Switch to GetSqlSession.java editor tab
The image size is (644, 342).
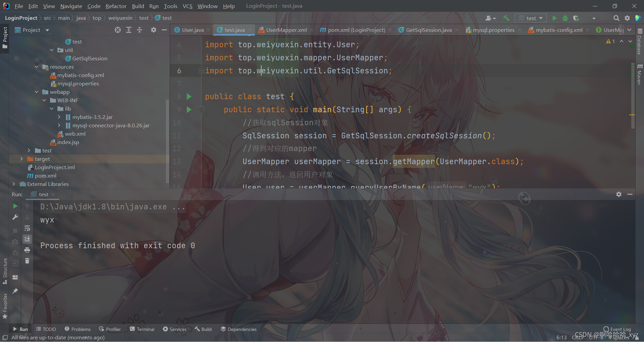pyautogui.click(x=428, y=30)
